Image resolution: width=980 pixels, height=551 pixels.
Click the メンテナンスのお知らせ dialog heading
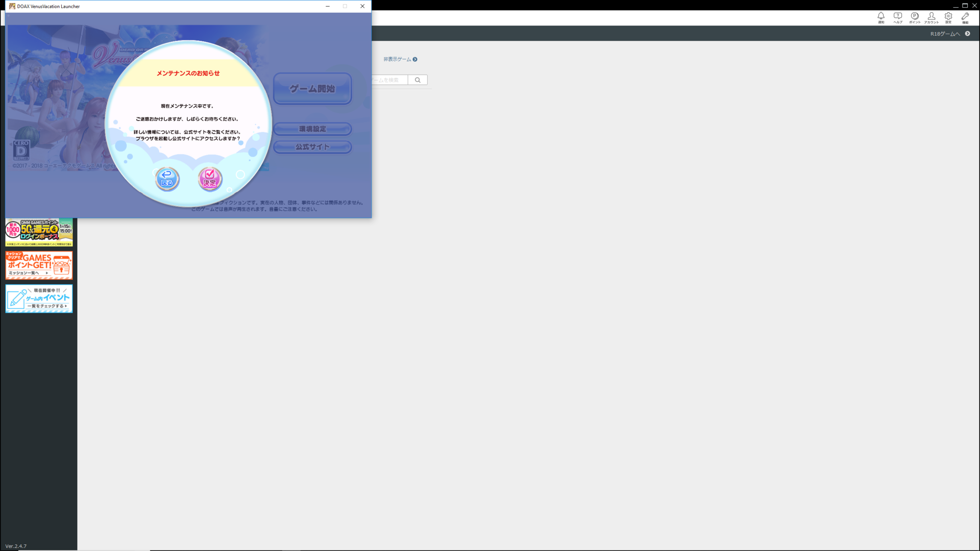click(x=188, y=73)
